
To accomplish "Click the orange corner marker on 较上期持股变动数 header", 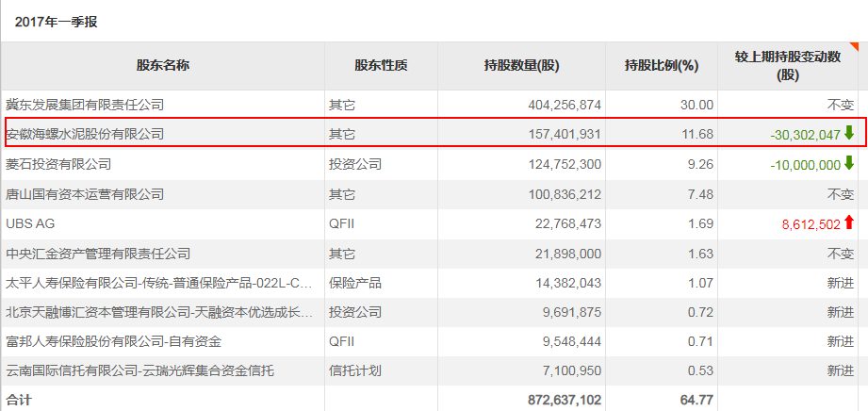I will pyautogui.click(x=854, y=46).
